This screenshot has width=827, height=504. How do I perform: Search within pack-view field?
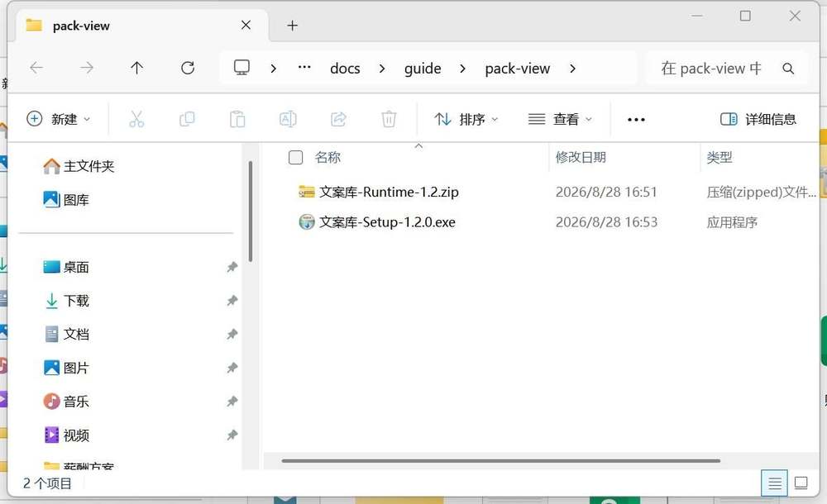tap(727, 68)
